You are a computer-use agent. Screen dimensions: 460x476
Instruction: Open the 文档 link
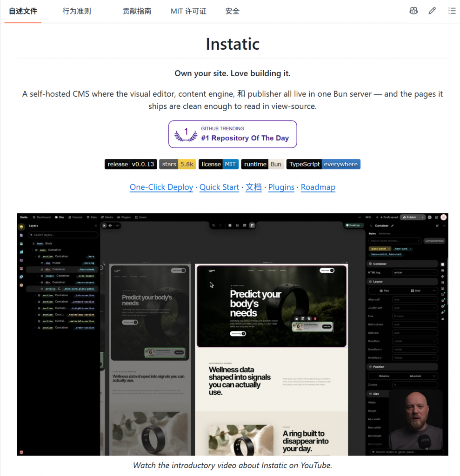coord(253,187)
